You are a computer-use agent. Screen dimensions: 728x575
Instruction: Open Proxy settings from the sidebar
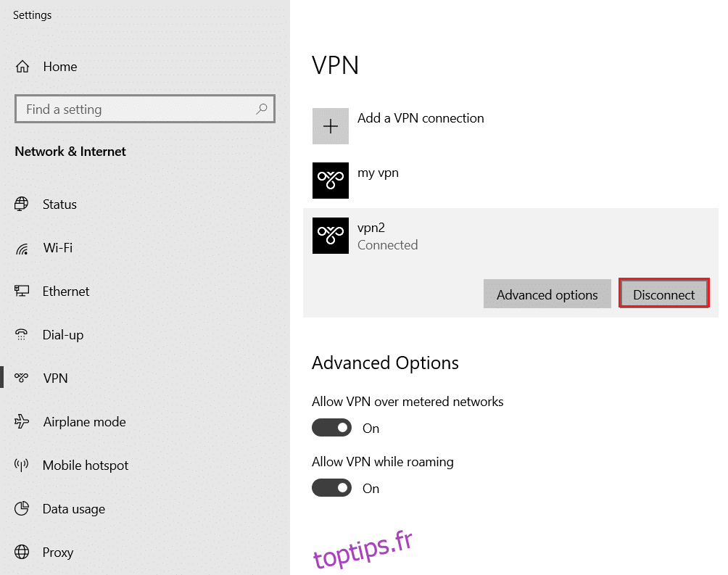(x=57, y=552)
